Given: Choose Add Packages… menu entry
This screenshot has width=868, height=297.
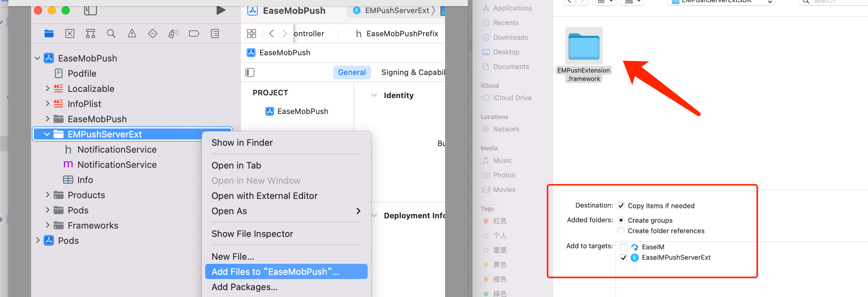Looking at the screenshot, I should pyautogui.click(x=245, y=287).
